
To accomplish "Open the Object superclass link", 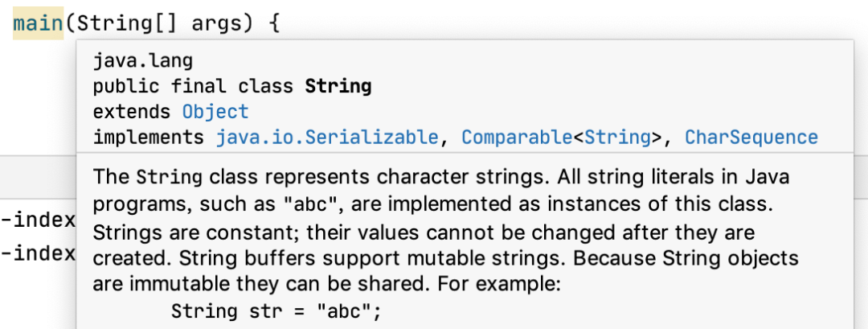I will (215, 112).
